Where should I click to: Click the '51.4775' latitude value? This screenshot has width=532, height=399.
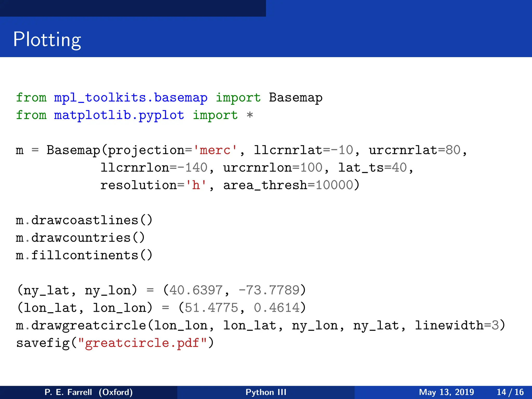coord(211,308)
